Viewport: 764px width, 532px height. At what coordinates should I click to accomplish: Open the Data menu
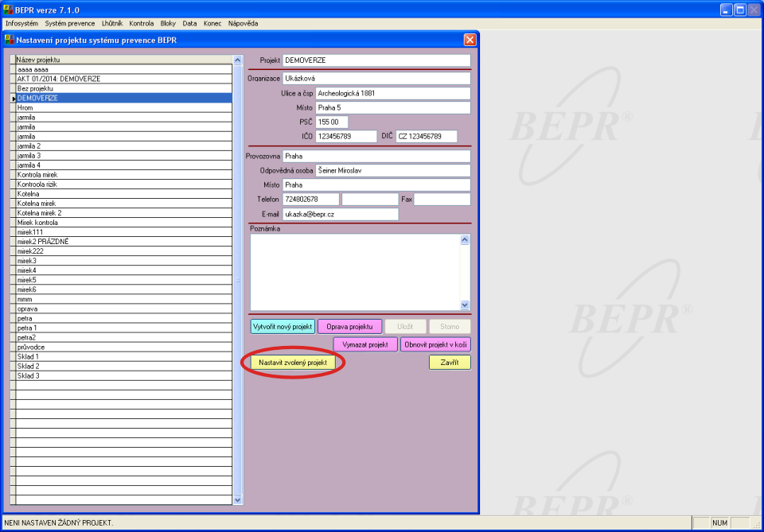[x=189, y=23]
